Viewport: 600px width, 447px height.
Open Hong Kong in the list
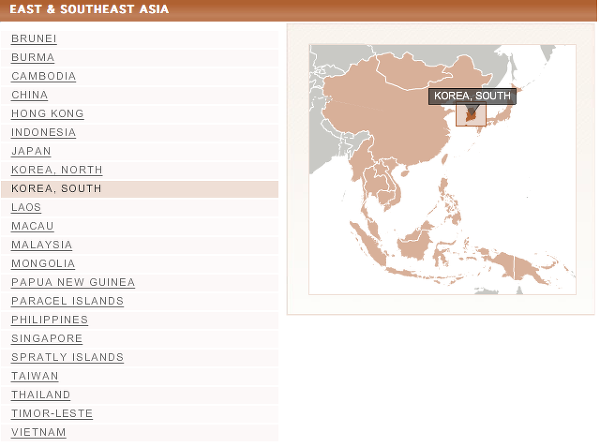(x=47, y=114)
